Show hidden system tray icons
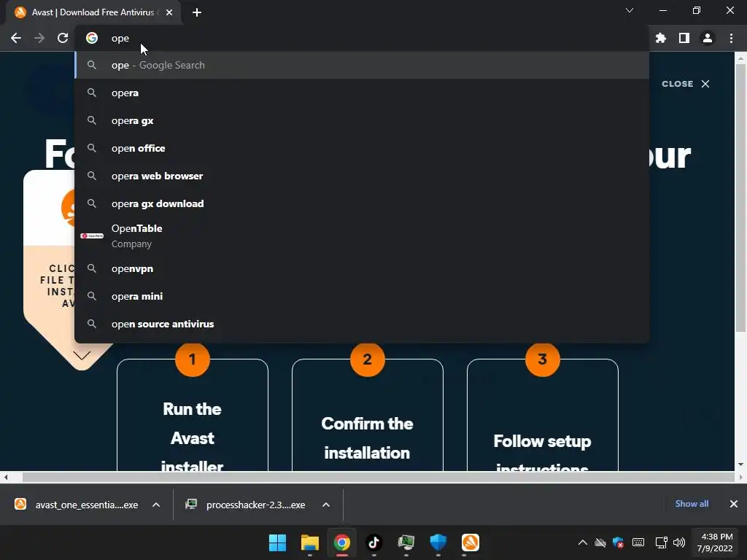747x560 pixels. click(x=583, y=542)
